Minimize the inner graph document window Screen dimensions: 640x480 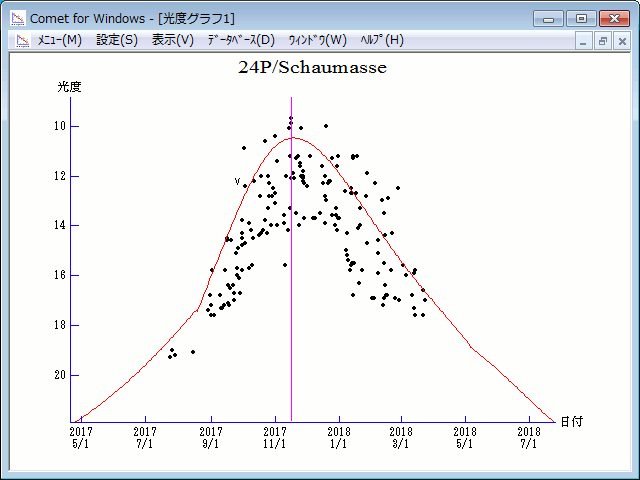(x=584, y=41)
